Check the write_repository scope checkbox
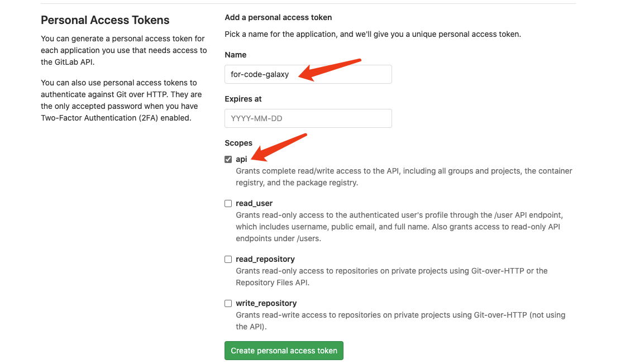 [x=228, y=303]
